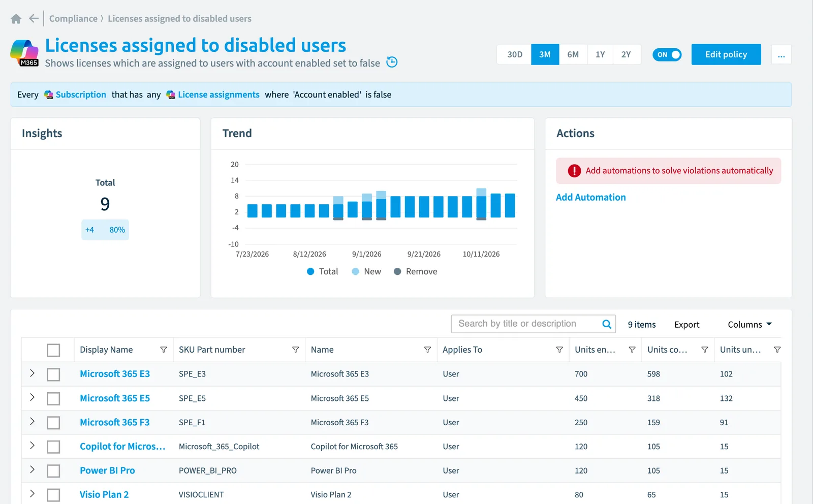Click the Export button
Viewport: 813px width, 504px height.
pyautogui.click(x=686, y=324)
